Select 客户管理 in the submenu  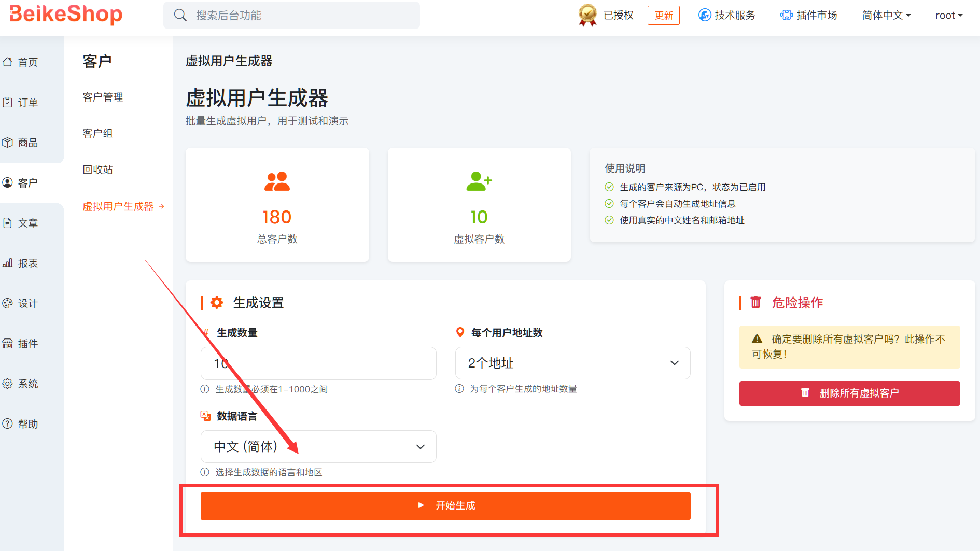click(103, 97)
